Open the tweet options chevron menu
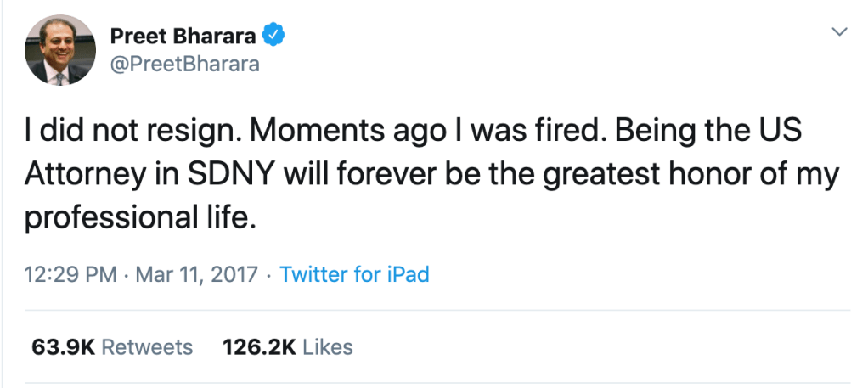The width and height of the screenshot is (868, 388). coord(838,32)
